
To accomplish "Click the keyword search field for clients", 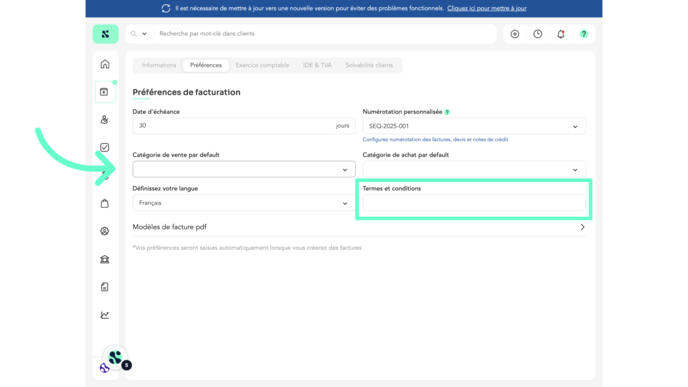I will coord(325,34).
